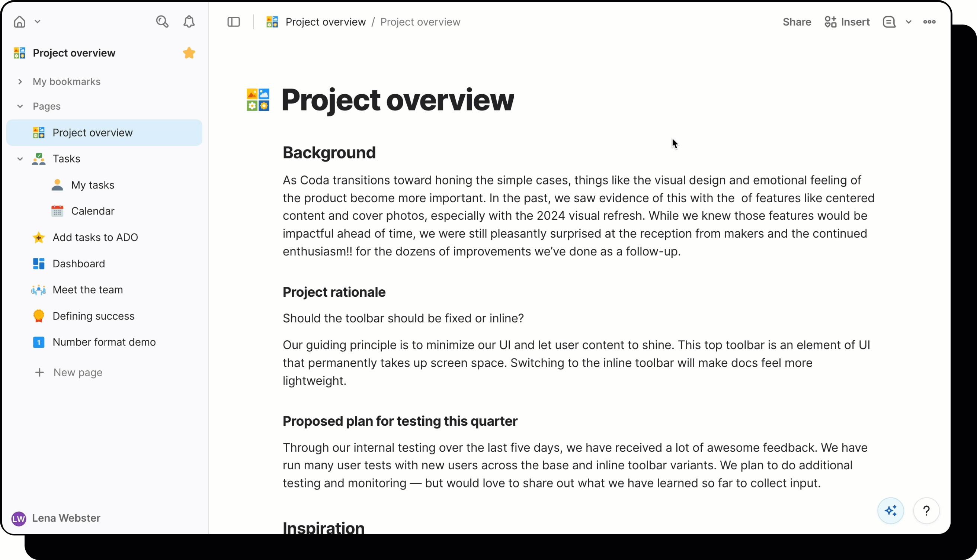Open the AI assistant sparkle button
Screen dimensions: 977x560
(890, 511)
